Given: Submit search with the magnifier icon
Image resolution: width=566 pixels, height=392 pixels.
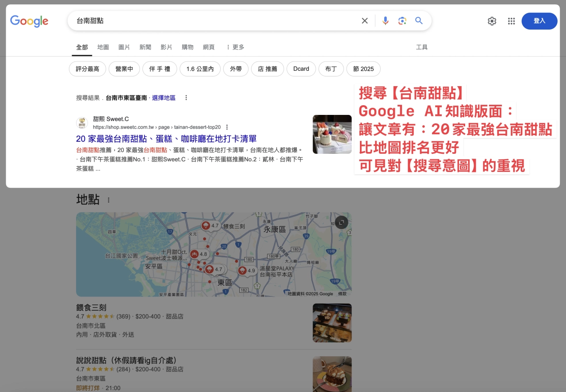Looking at the screenshot, I should tap(419, 21).
